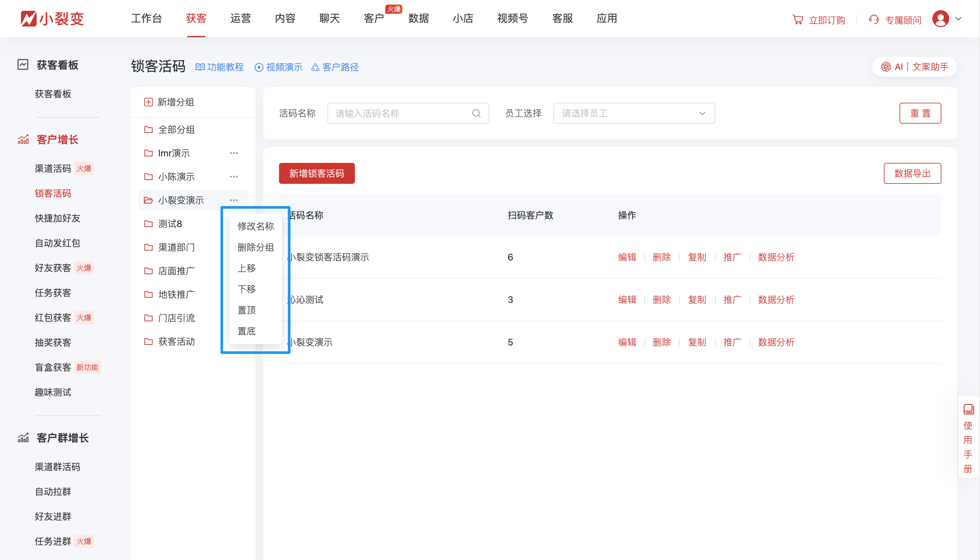Click the 视频演示 play icon
This screenshot has width=980, height=560.
tap(259, 67)
